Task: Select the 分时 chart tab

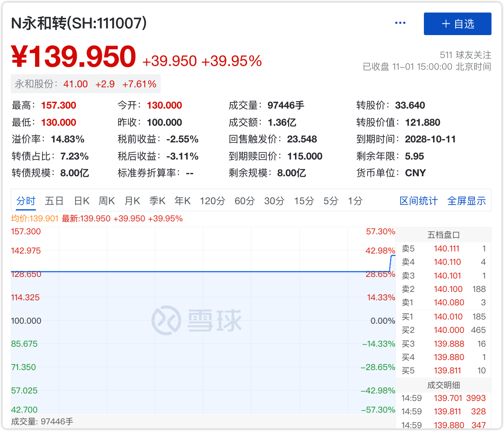Action: coord(26,201)
